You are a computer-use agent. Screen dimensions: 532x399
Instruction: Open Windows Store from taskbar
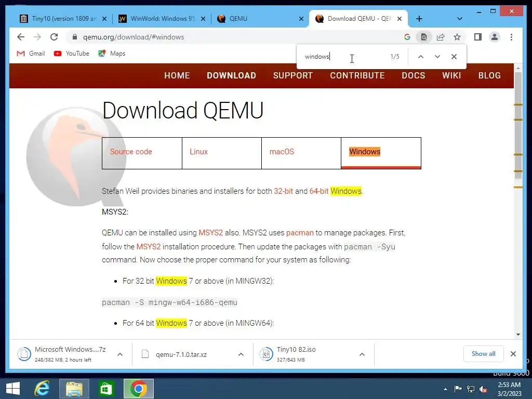[x=106, y=389]
